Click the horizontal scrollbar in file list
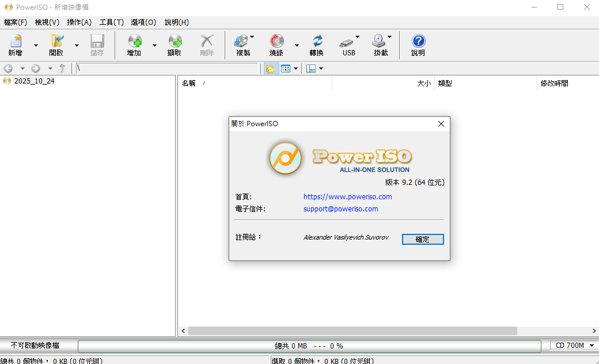The image size is (599, 364). [x=352, y=331]
